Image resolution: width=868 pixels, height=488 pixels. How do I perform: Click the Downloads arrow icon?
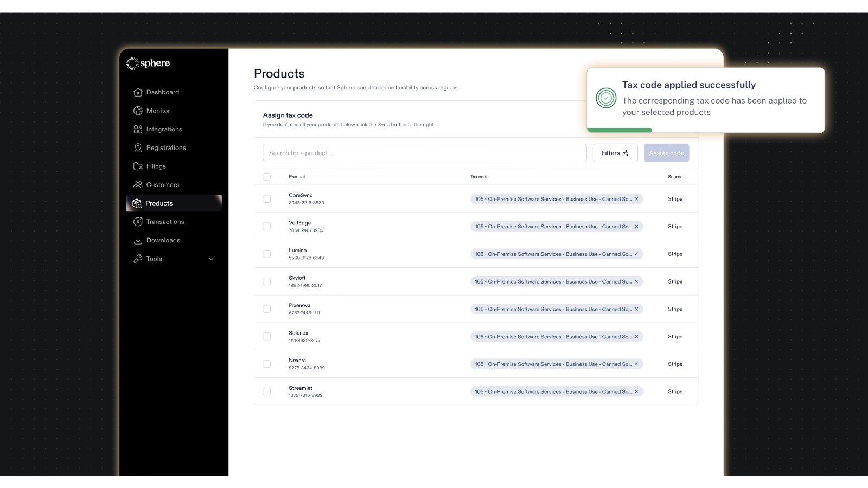[x=138, y=240]
